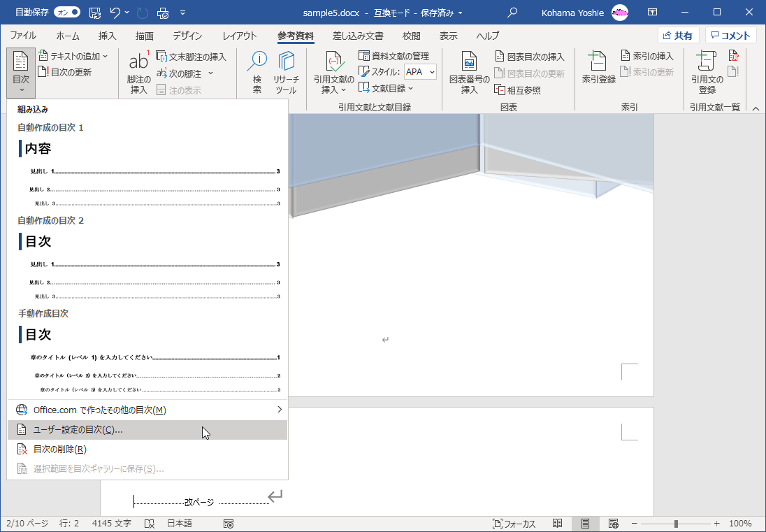Click the 日本語 language indicator
Screen dimensions: 766x532
[x=180, y=524]
